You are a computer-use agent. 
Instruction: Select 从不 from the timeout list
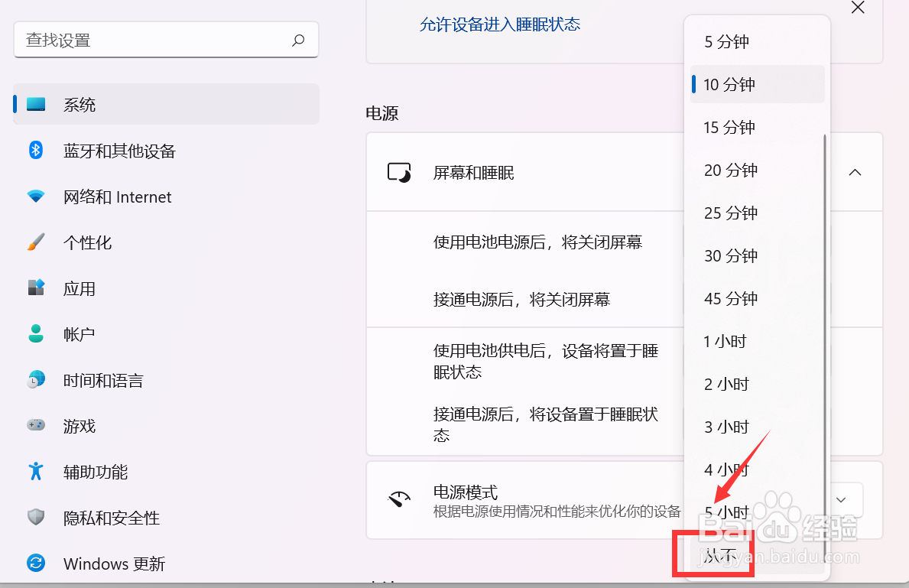click(714, 556)
